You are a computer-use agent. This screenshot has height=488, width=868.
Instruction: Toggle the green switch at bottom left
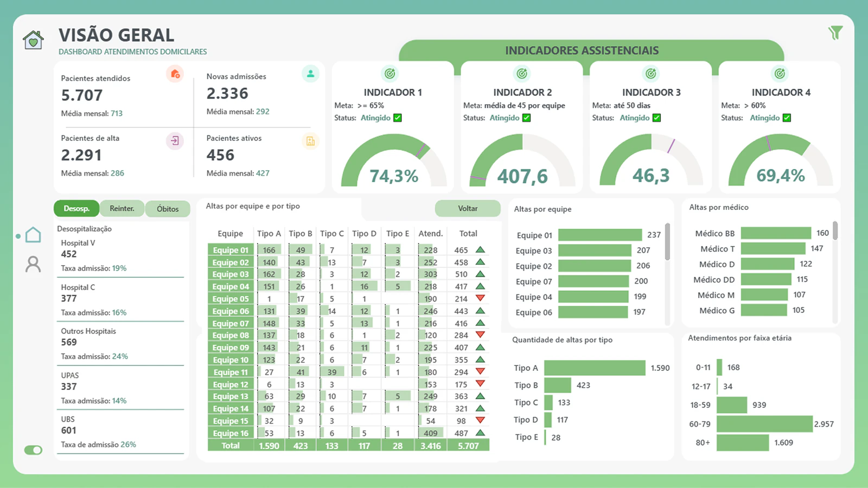[33, 450]
